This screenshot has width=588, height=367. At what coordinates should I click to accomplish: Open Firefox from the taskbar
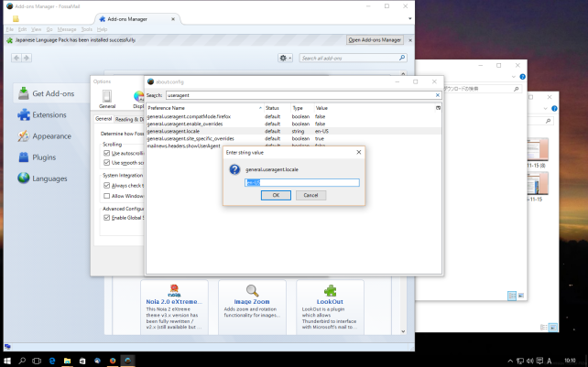113,361
